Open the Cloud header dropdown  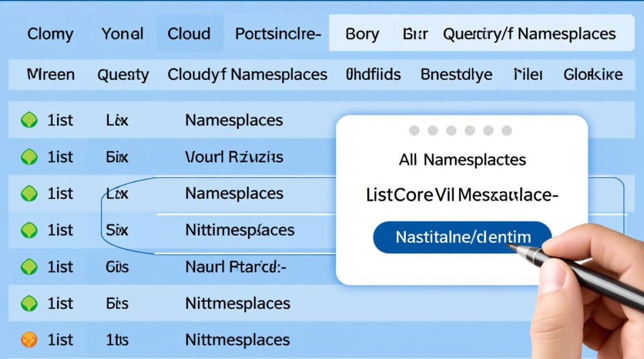189,33
